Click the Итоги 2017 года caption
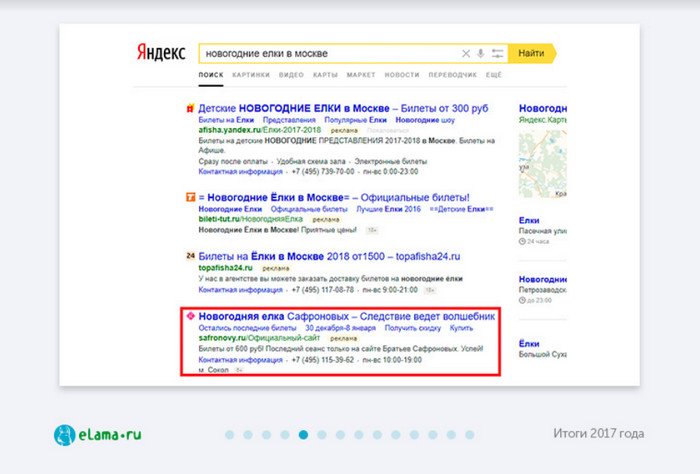The width and height of the screenshot is (700, 474). [x=599, y=433]
